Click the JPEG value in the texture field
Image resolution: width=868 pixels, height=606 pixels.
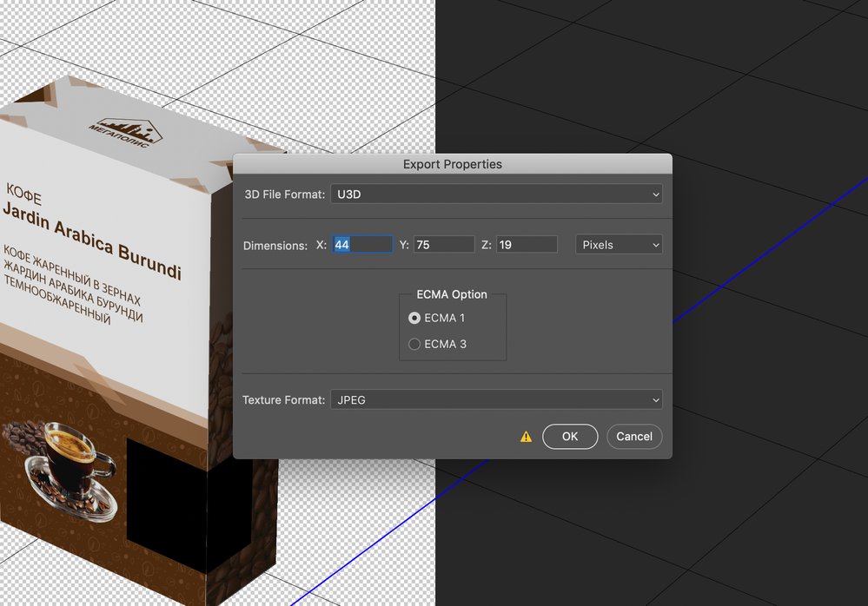352,399
